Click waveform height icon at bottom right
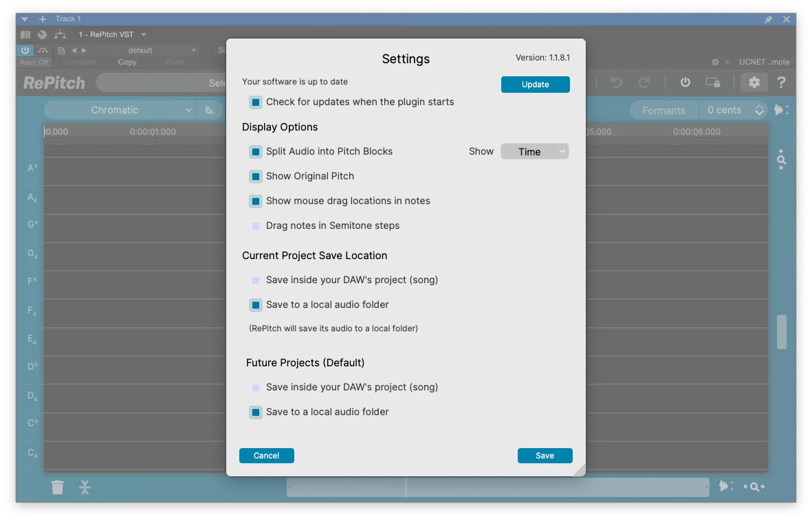This screenshot has height=521, width=812. coord(727,486)
